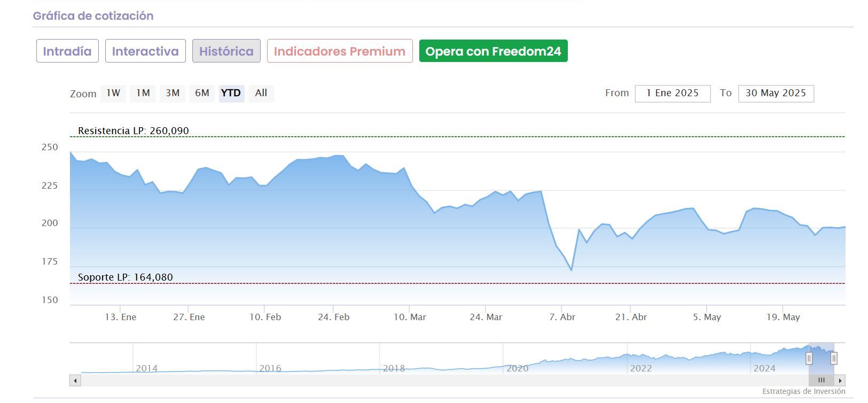
Task: Select the 3M zoom range
Action: click(x=173, y=93)
